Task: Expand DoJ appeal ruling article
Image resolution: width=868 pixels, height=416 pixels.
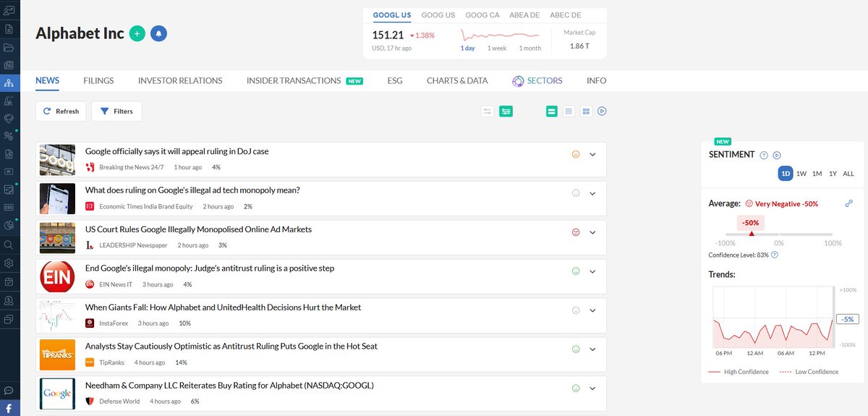Action: click(x=592, y=154)
